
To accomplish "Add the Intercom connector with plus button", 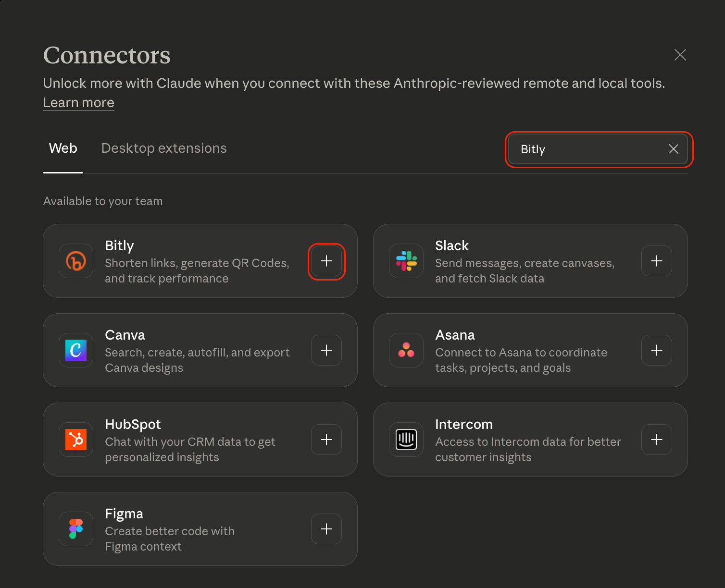I will coord(657,440).
